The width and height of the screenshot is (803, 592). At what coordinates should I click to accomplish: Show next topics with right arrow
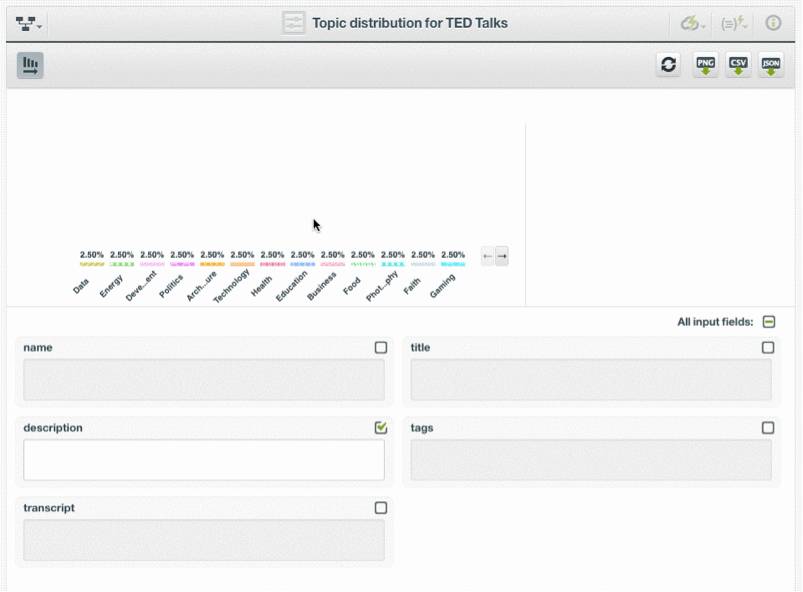502,256
